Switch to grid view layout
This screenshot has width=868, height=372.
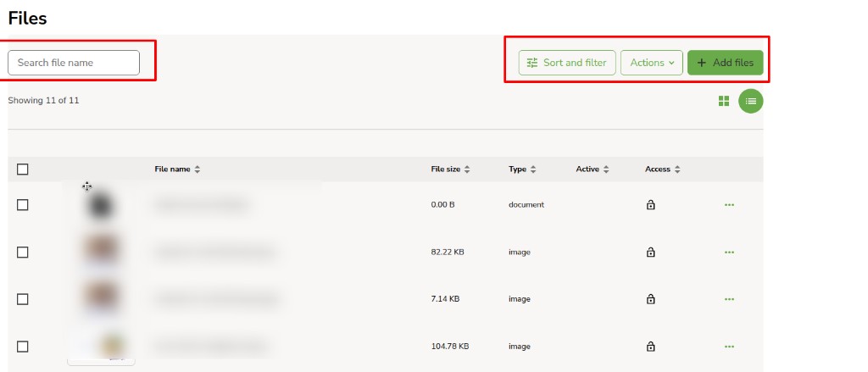724,101
